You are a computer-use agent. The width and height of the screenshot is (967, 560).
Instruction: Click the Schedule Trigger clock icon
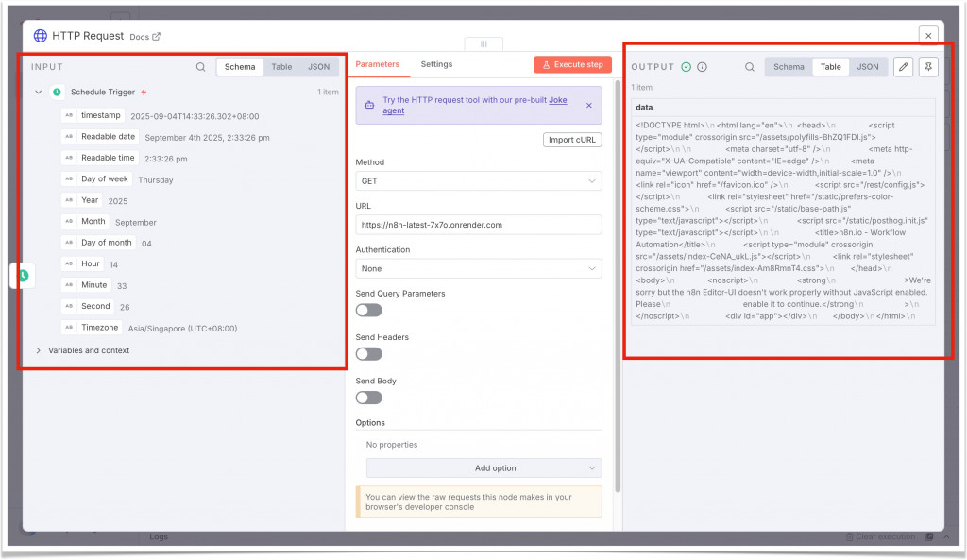pos(57,92)
